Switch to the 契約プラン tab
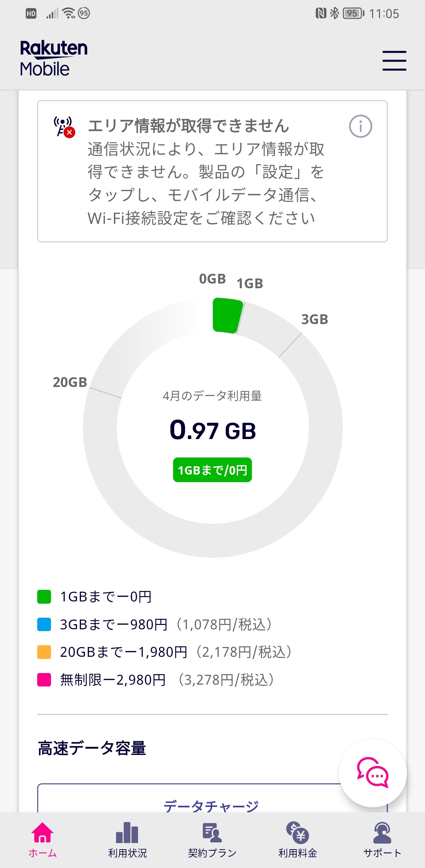The width and height of the screenshot is (425, 868). [x=212, y=839]
